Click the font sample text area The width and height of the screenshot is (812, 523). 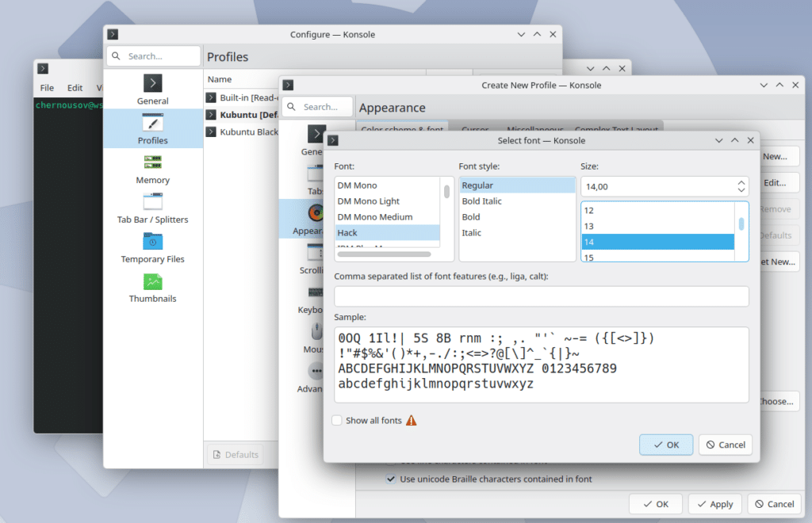click(x=541, y=365)
